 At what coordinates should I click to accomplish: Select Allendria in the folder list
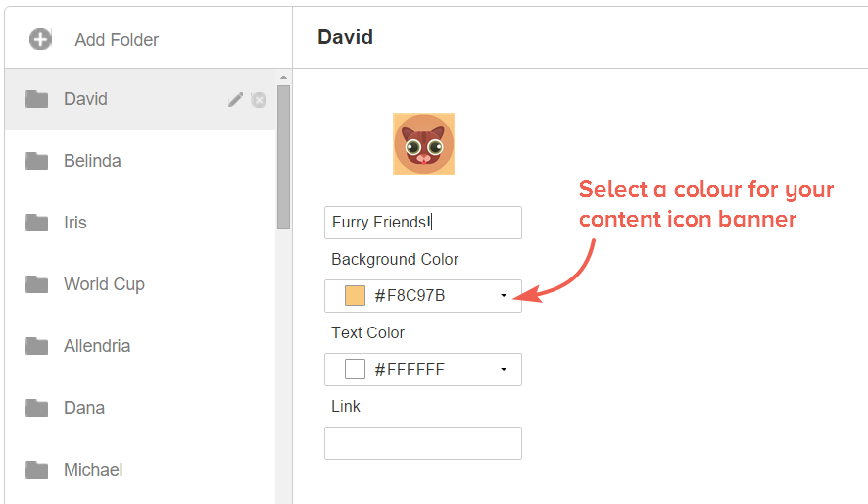140,346
